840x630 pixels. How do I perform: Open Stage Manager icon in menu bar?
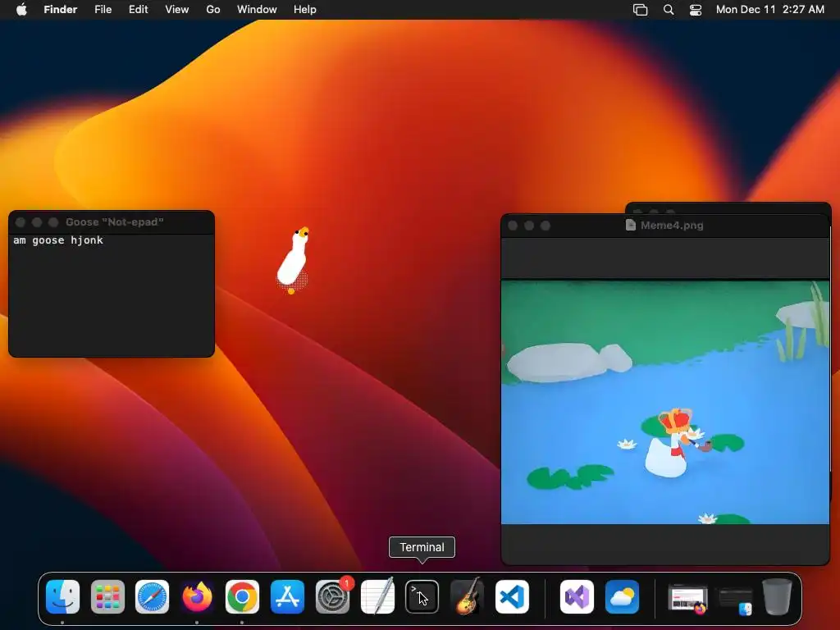point(640,10)
